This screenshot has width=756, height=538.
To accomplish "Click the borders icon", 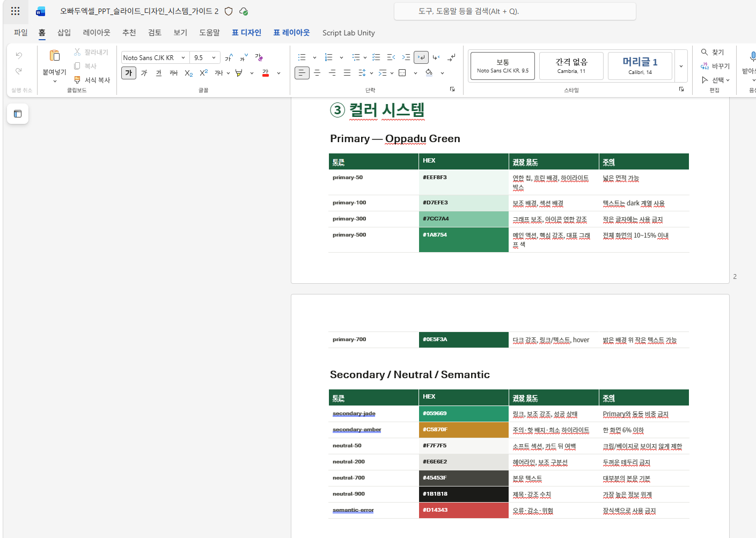I will [402, 73].
